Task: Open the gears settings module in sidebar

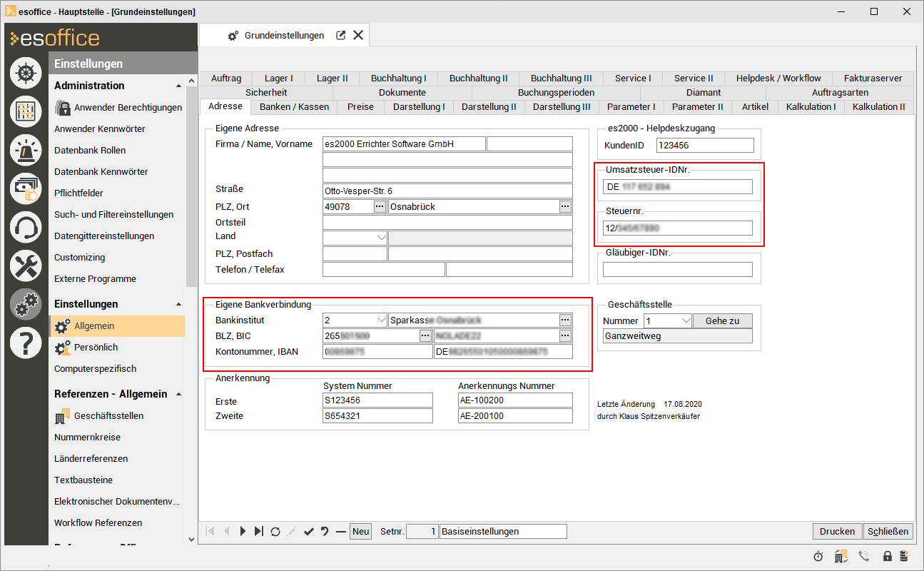Action: pos(26,305)
